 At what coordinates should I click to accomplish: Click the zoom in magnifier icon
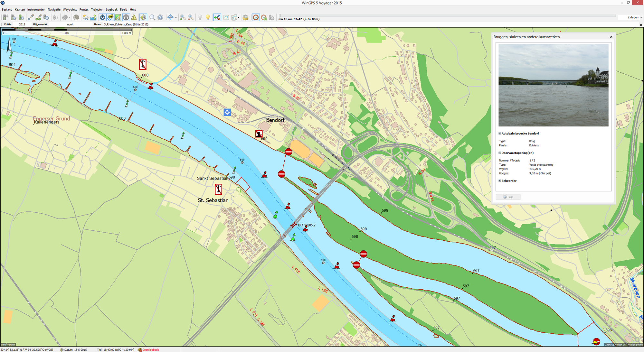click(183, 17)
